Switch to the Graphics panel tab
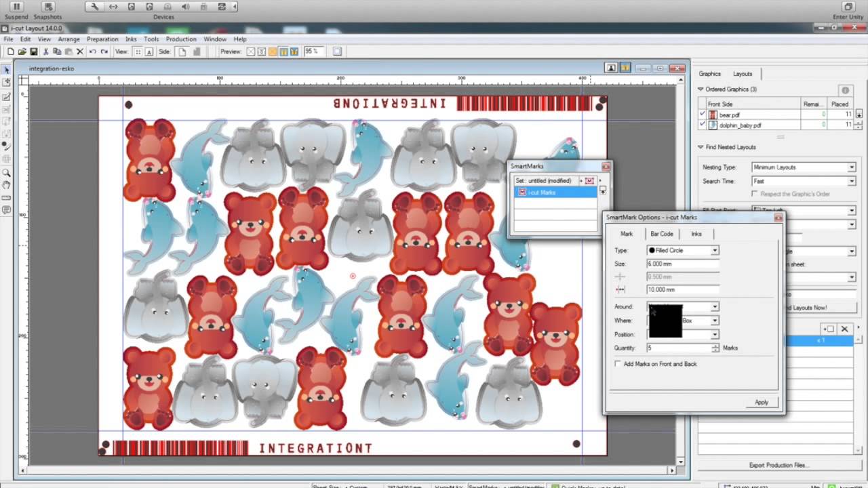The image size is (868, 488). [x=709, y=74]
